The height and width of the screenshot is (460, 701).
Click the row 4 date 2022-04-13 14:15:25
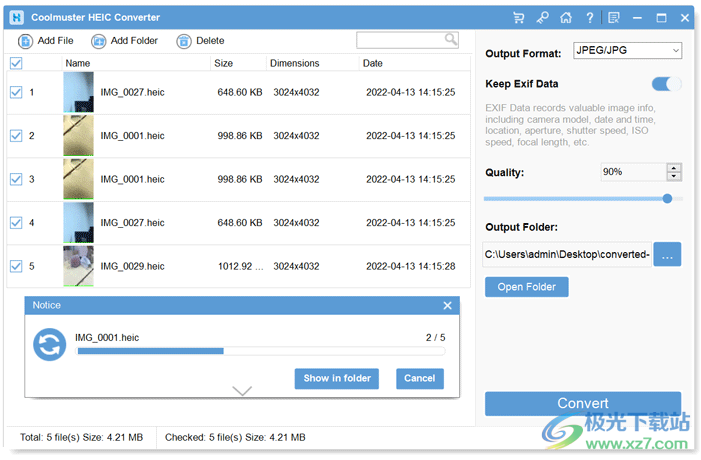point(410,223)
